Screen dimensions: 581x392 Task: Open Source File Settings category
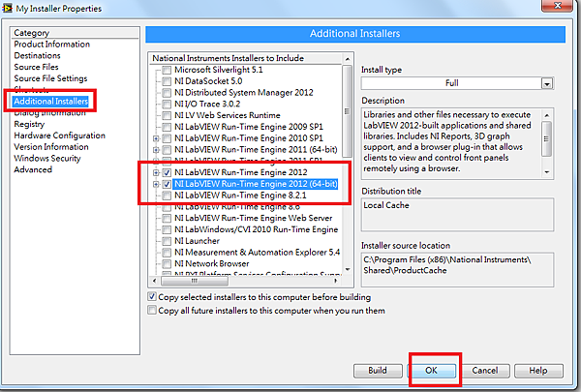(x=50, y=78)
